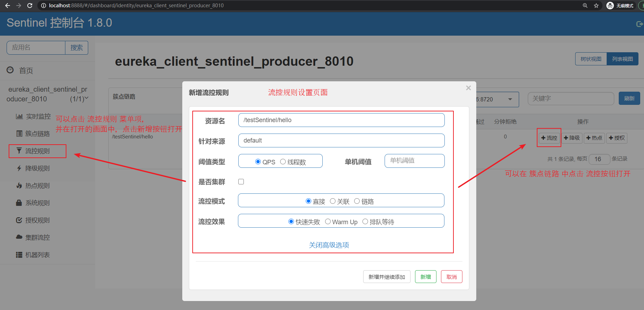644x310 pixels.
Task: Focus the 资源名 input field
Action: 341,120
